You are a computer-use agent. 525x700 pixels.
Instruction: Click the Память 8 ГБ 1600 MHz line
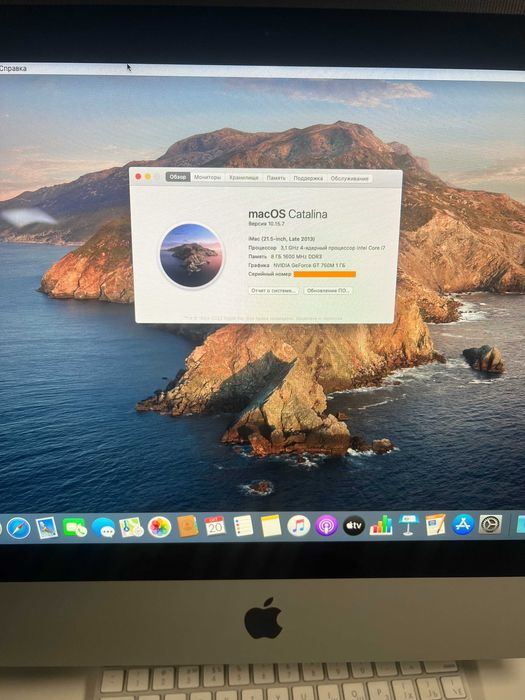click(285, 256)
